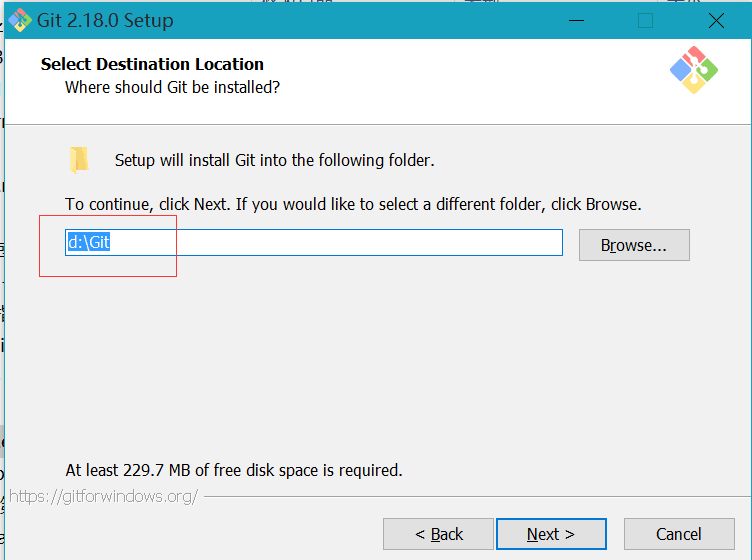
Task: Click the "Git 2.18.0 Setup" title text
Action: (x=105, y=20)
